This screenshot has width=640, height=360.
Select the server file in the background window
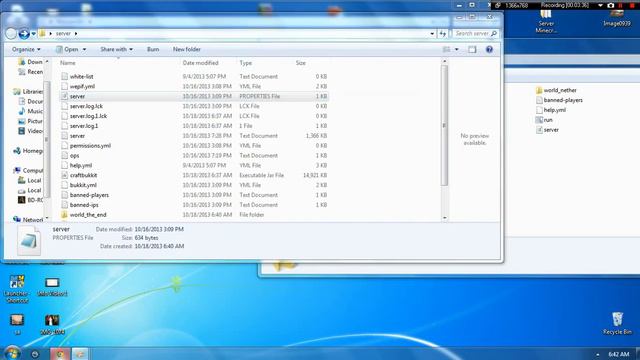(x=547, y=130)
